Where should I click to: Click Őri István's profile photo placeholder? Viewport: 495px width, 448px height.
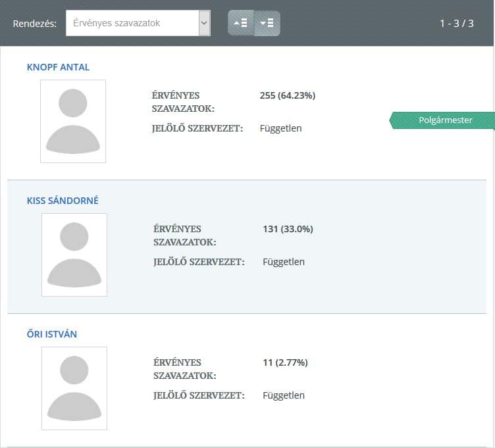pos(74,388)
